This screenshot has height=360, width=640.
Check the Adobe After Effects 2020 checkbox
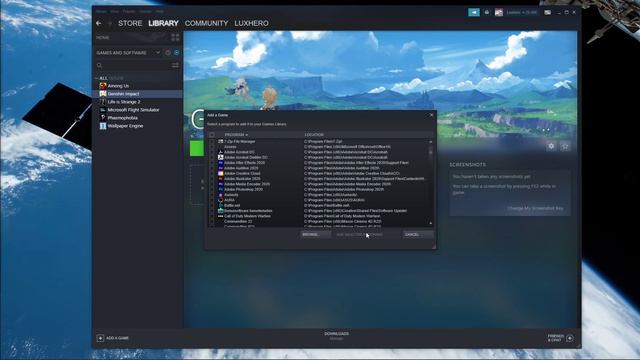[212, 162]
